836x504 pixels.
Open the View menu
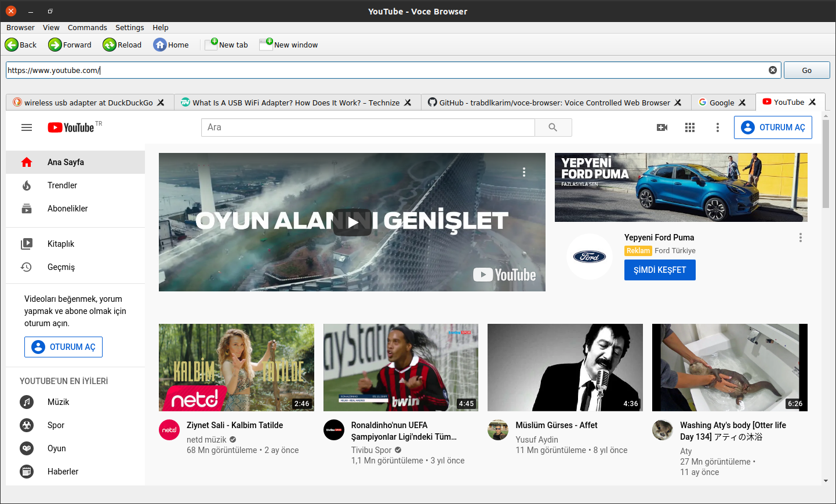pos(51,27)
